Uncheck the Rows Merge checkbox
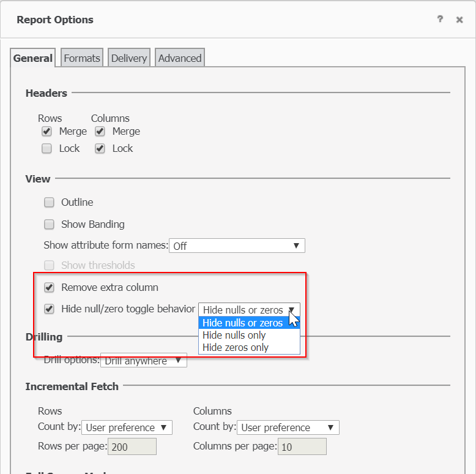 tap(46, 131)
